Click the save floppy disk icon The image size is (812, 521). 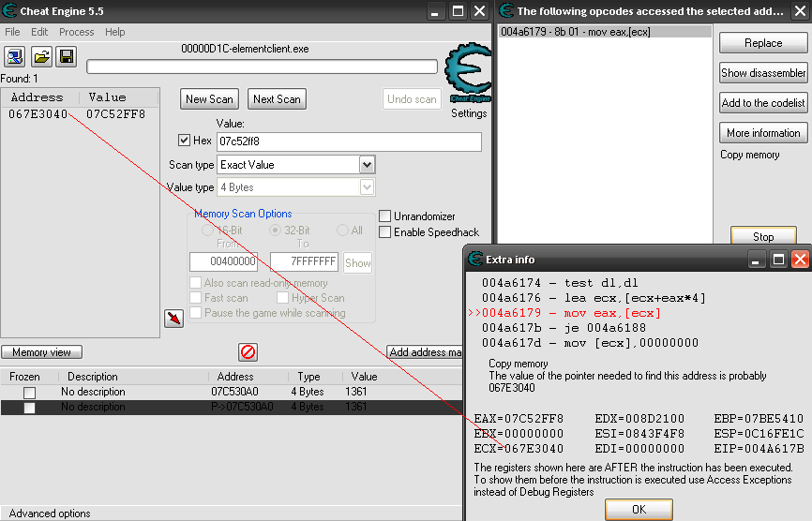(66, 57)
